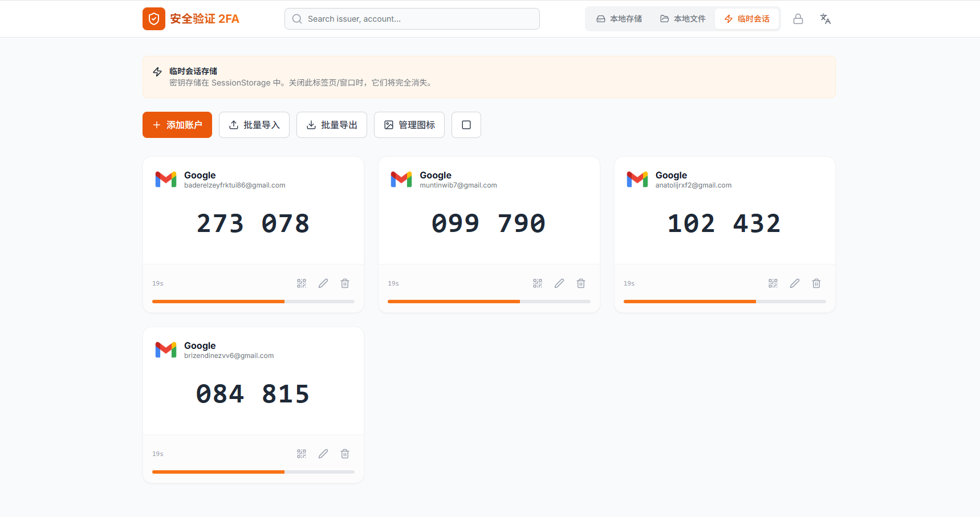Switch to 本地文件 tab
Image resolution: width=980 pixels, height=517 pixels.
682,18
